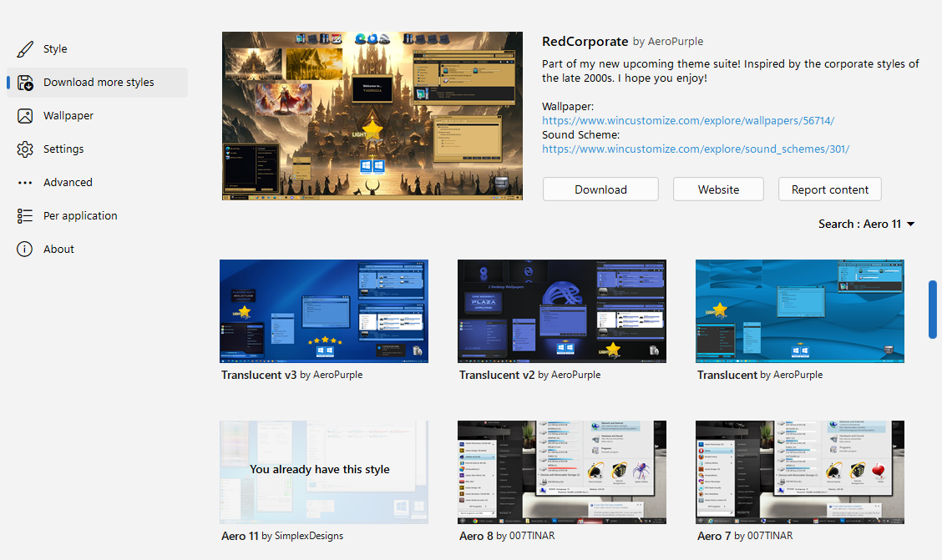Click the Settings gear icon
This screenshot has height=560, width=942.
point(25,149)
